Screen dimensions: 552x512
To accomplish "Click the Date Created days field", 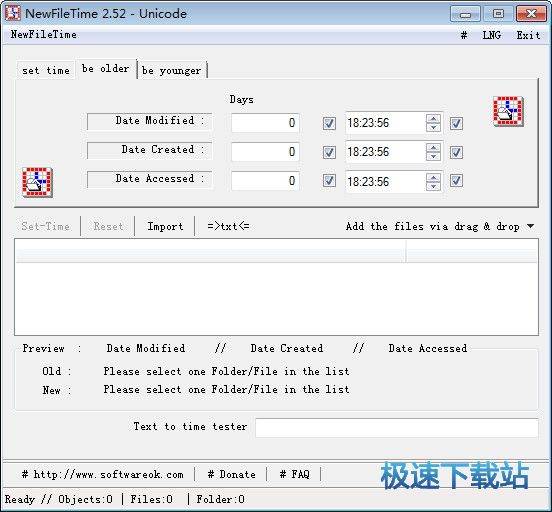I will click(265, 152).
